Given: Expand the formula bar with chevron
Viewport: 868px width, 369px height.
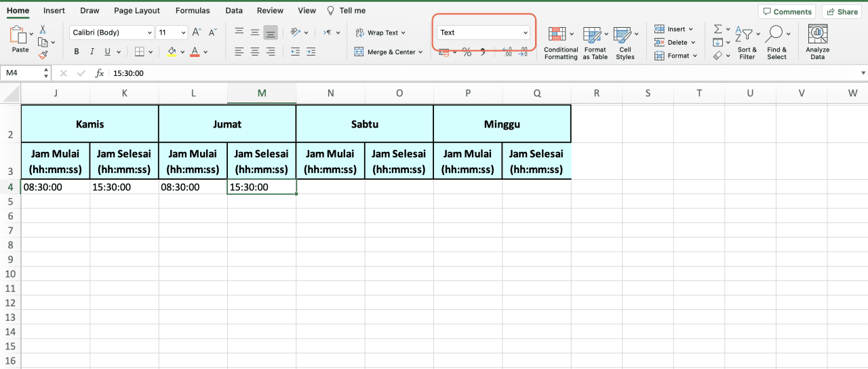Looking at the screenshot, I should pos(863,73).
